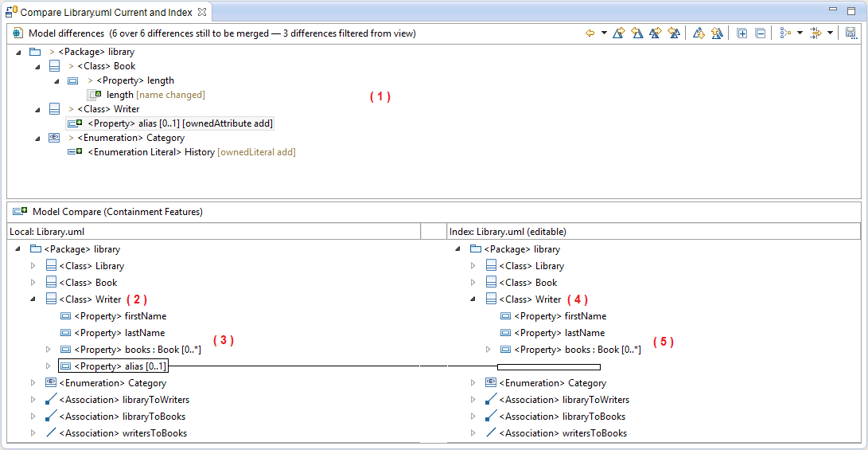The height and width of the screenshot is (450, 868).
Task: Select the Compare Library.uml Current and Index tab
Action: [x=105, y=12]
